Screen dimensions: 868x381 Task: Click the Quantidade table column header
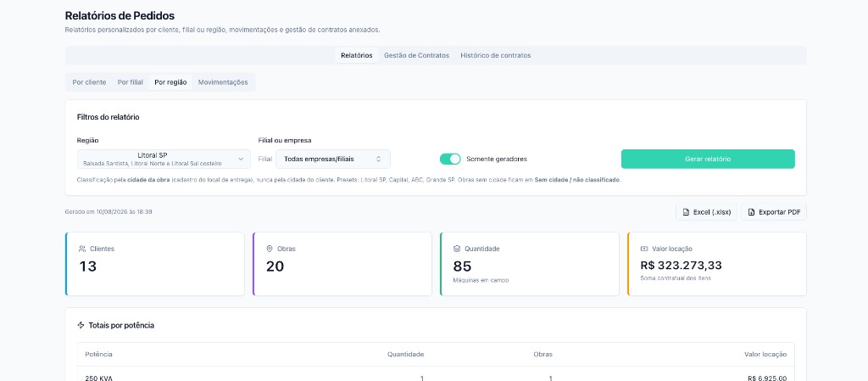406,355
